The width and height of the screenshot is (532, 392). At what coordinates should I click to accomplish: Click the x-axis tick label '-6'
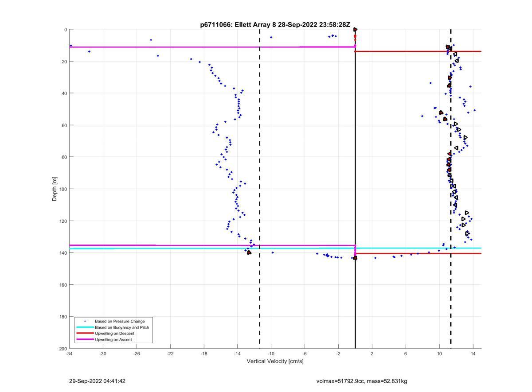pyautogui.click(x=305, y=353)
